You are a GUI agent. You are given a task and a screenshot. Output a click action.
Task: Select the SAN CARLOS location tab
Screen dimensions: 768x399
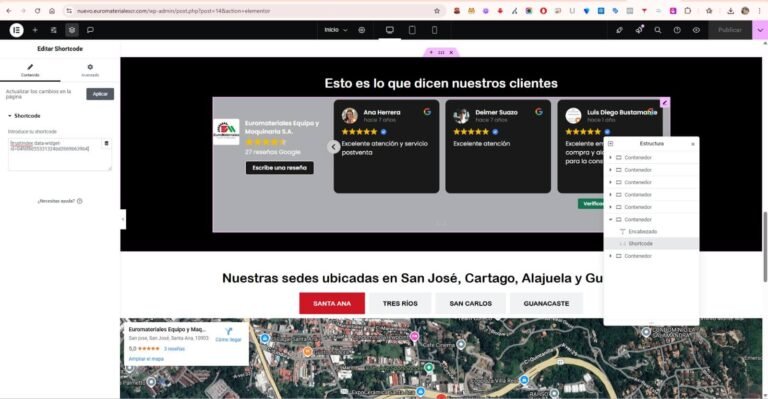tap(471, 304)
